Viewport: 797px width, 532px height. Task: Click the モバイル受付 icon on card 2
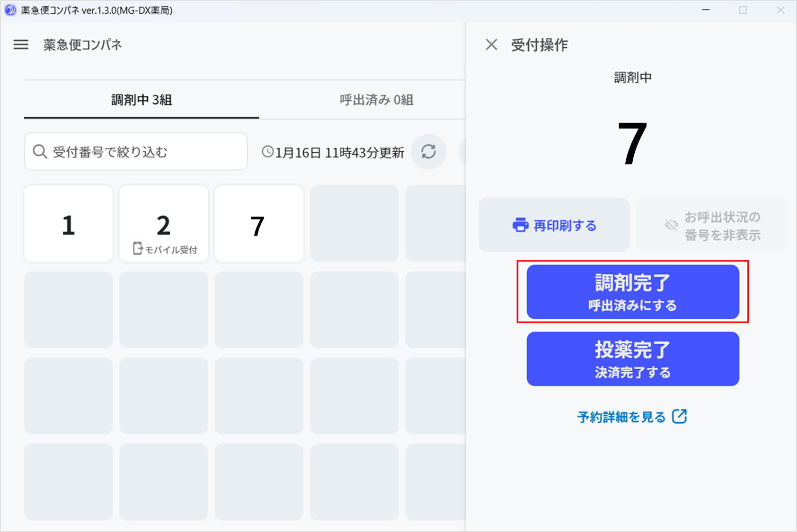point(138,248)
